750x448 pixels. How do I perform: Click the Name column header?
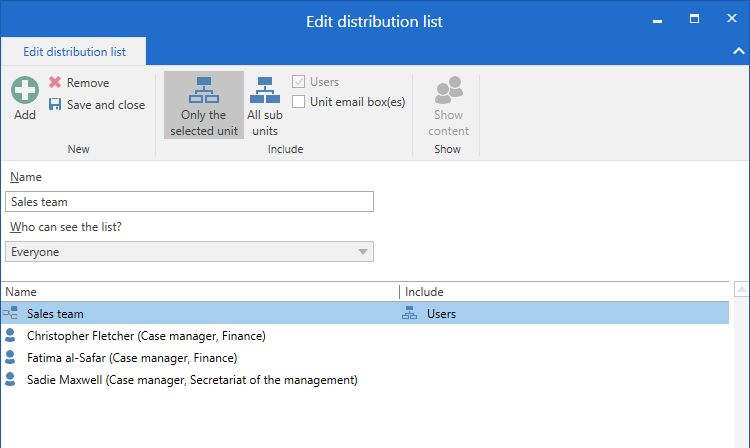tap(200, 291)
